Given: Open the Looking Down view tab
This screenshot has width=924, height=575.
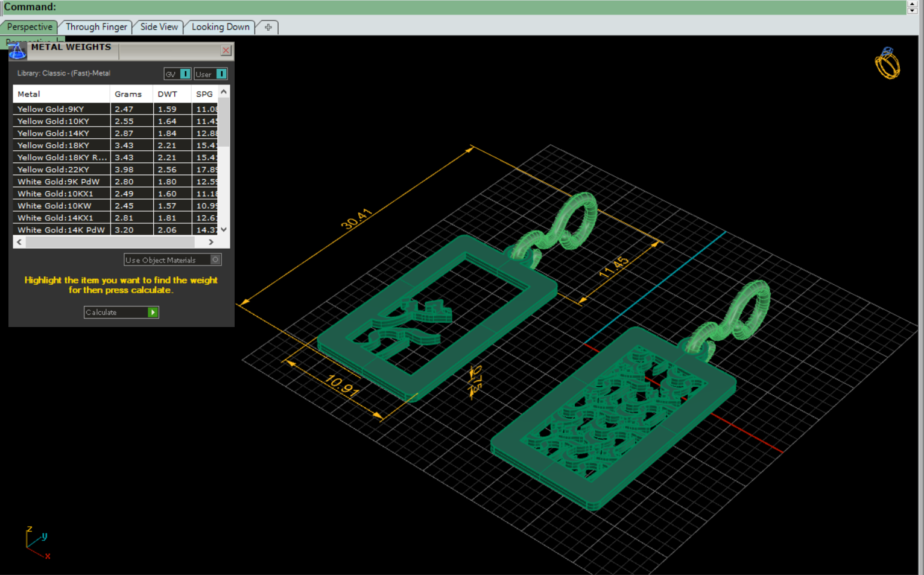Looking at the screenshot, I should 220,27.
